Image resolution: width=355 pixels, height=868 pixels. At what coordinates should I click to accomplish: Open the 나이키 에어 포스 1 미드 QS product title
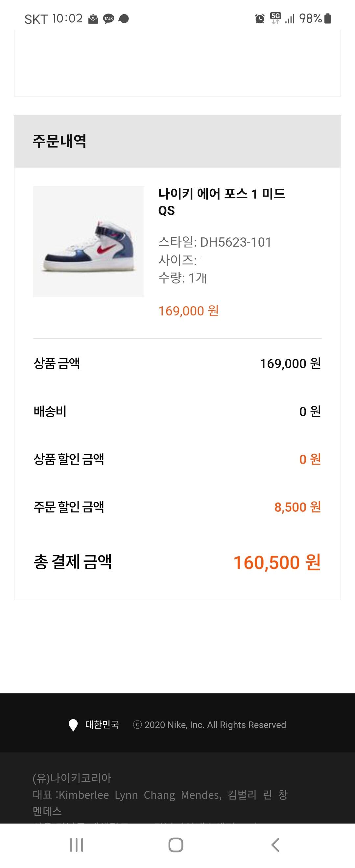click(222, 202)
